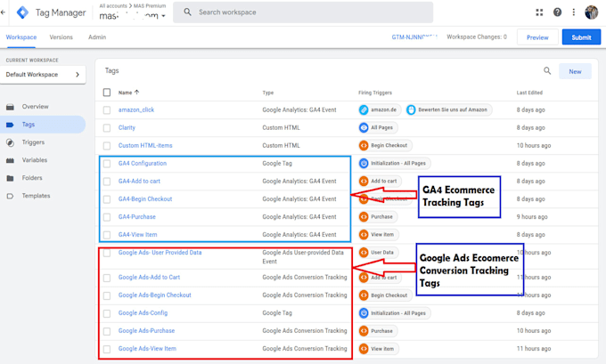Open the GA4-Add to cart tag link
Image resolution: width=606 pixels, height=364 pixels.
point(139,181)
